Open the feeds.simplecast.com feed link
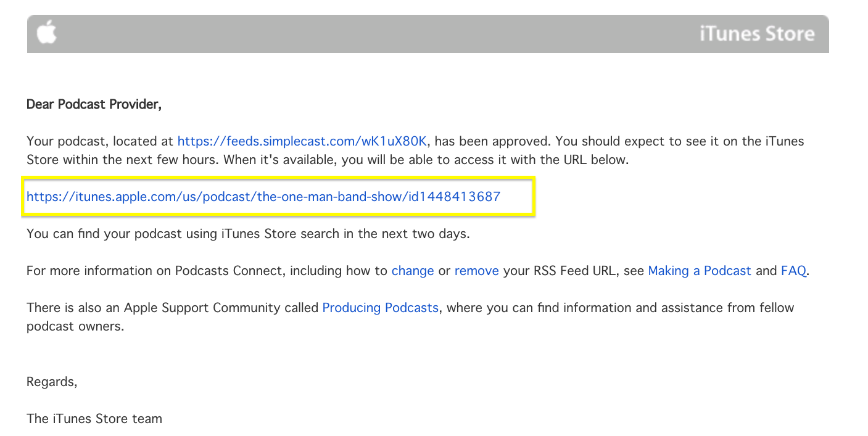This screenshot has width=868, height=436. [x=302, y=141]
